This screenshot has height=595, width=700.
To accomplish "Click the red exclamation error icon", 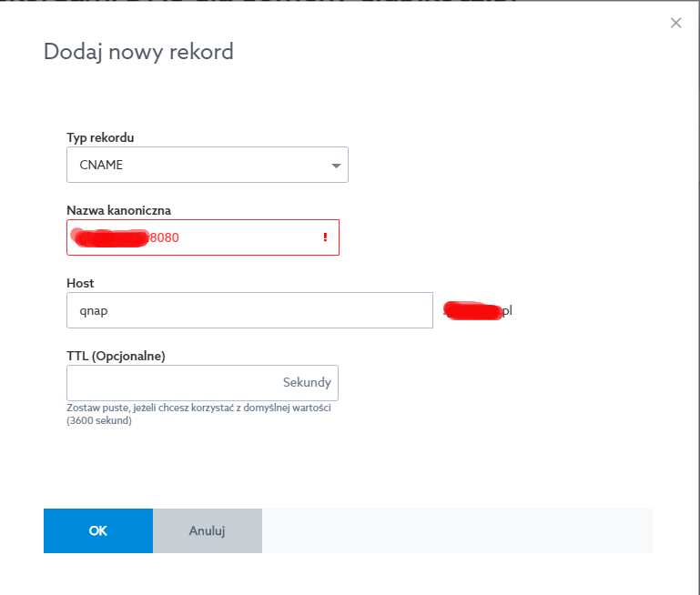I will (325, 237).
